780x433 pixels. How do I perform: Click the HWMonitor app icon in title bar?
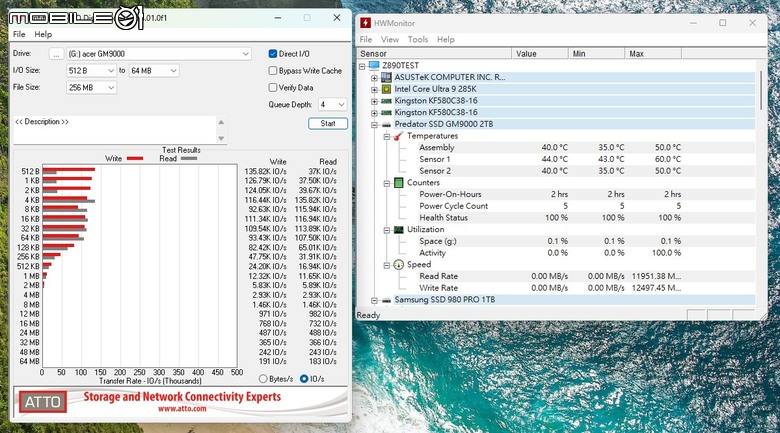click(x=366, y=23)
